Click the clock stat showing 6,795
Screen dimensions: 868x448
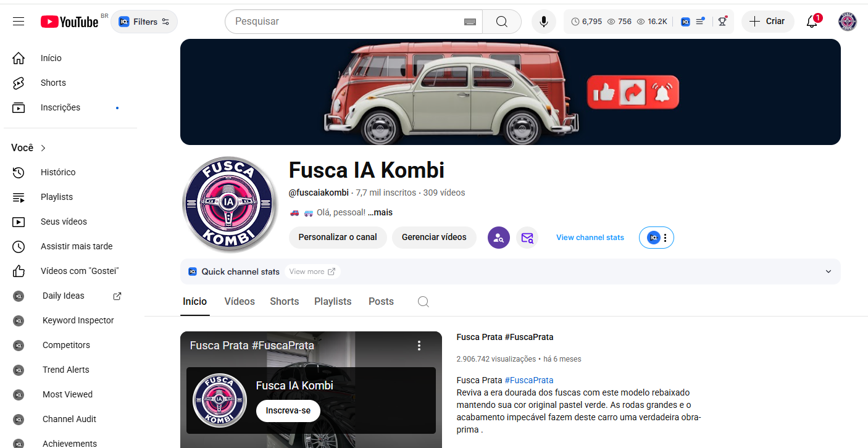[586, 22]
